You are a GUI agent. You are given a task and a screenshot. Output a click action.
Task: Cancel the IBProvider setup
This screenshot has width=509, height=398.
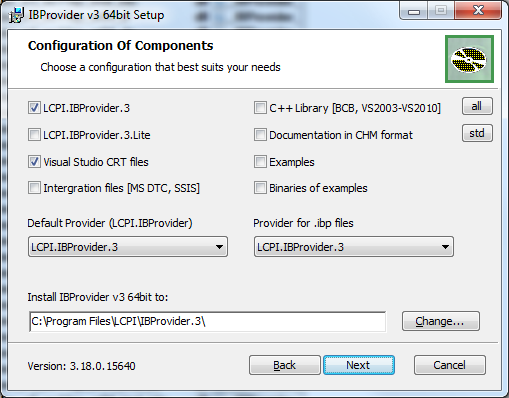click(x=450, y=365)
